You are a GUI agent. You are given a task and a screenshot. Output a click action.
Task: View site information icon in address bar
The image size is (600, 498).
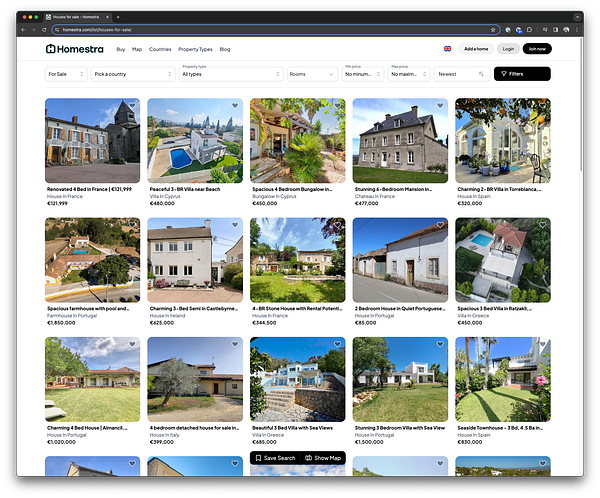57,29
